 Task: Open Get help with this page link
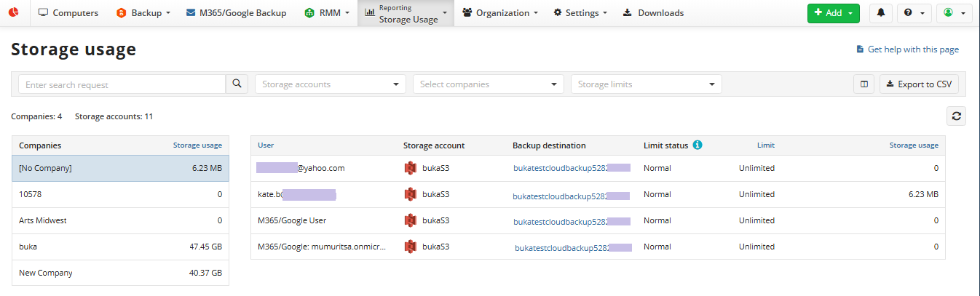tap(912, 49)
